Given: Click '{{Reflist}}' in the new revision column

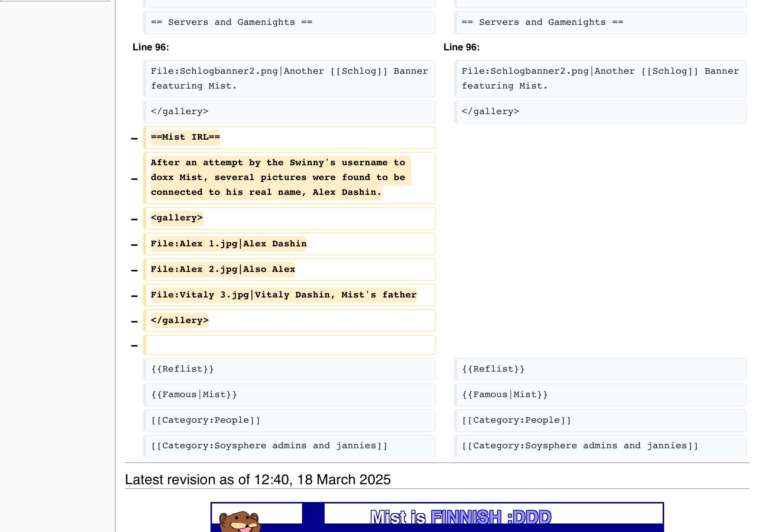Looking at the screenshot, I should (600, 369).
